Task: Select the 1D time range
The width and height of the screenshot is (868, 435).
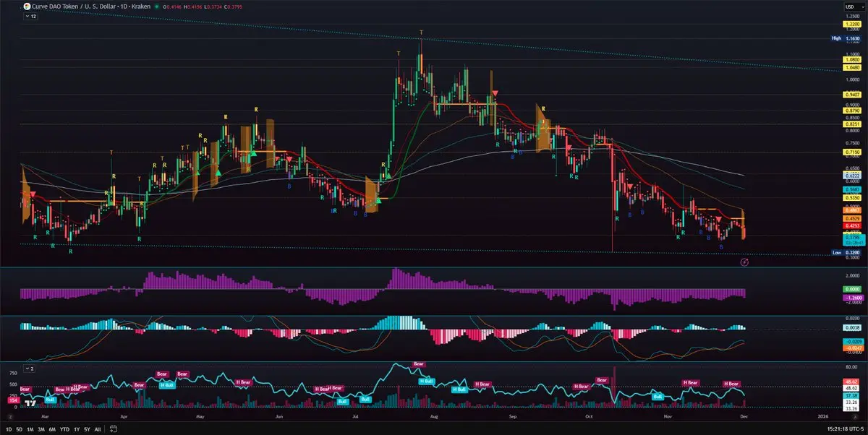Action: click(x=7, y=429)
